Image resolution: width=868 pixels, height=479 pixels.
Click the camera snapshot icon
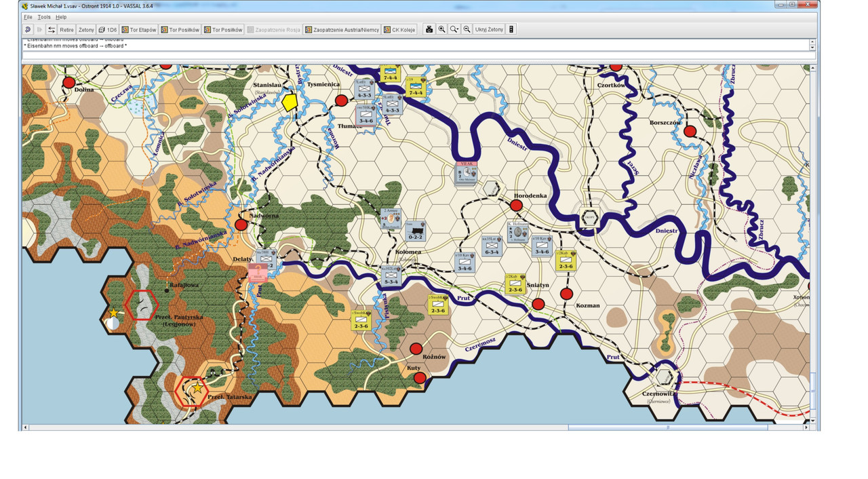click(x=429, y=30)
